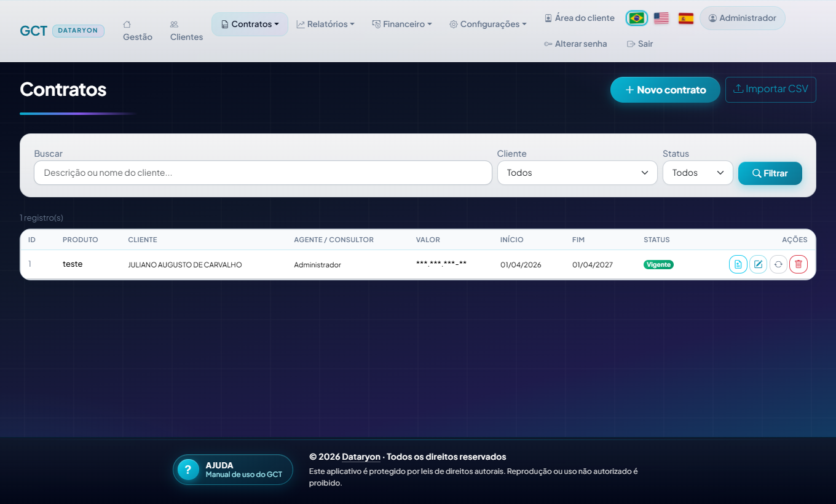This screenshot has height=504, width=836.
Task: Select the United States flag language
Action: coord(661,18)
